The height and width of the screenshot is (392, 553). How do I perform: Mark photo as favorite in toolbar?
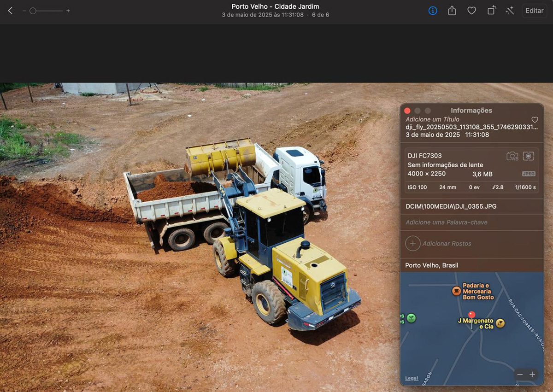(471, 11)
